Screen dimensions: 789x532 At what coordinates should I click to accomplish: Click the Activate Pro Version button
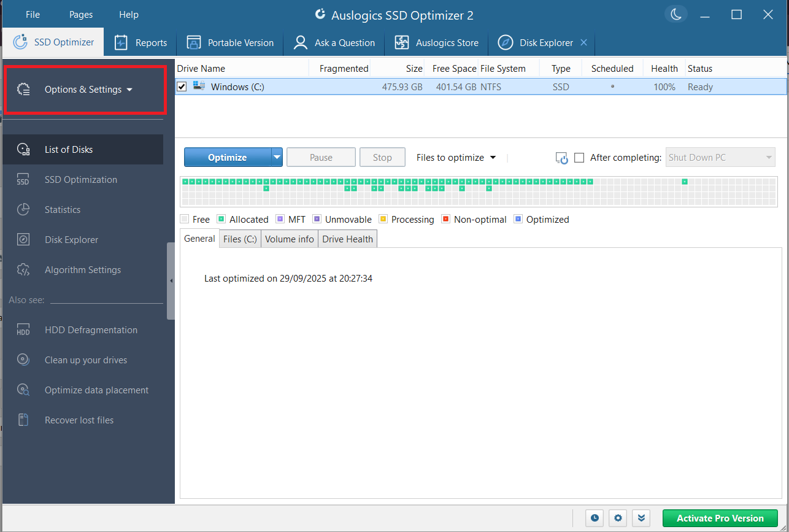click(x=720, y=518)
